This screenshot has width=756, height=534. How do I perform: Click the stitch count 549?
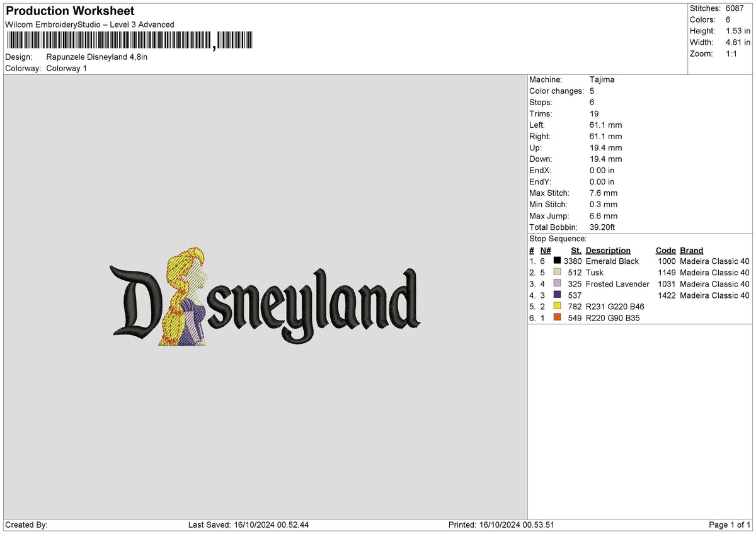tap(575, 317)
